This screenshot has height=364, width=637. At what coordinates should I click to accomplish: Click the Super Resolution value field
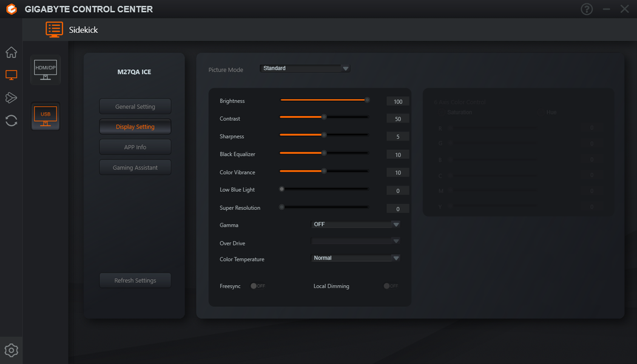pos(398,209)
